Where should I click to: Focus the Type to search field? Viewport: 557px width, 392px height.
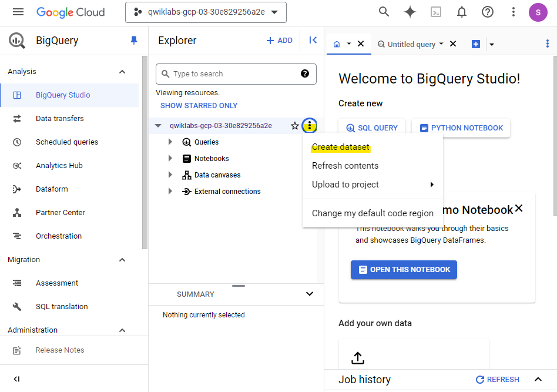click(236, 74)
